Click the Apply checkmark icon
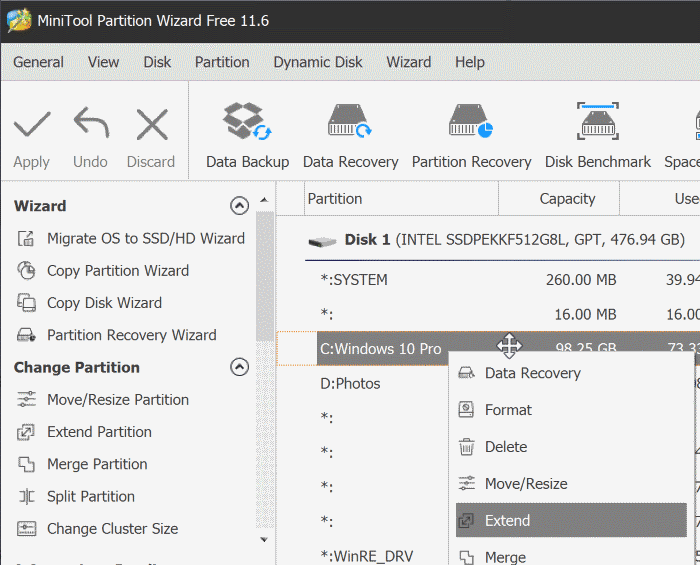Viewport: 700px width, 565px height. coord(32,124)
